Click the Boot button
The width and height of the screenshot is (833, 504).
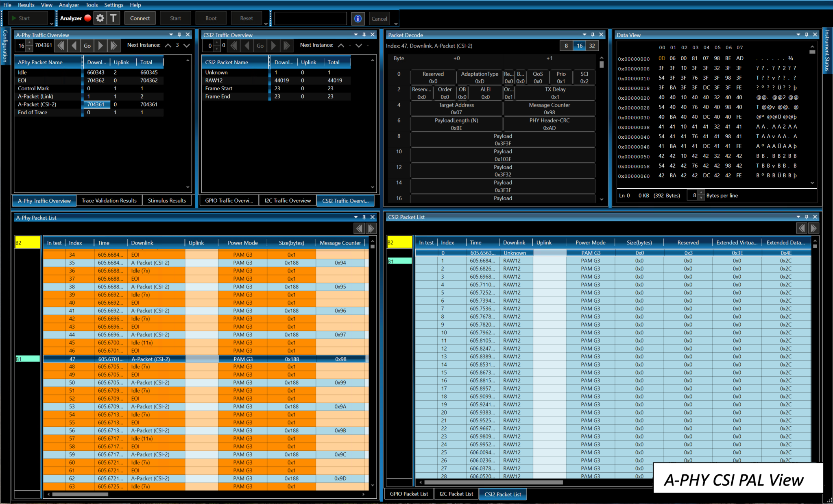pos(211,18)
